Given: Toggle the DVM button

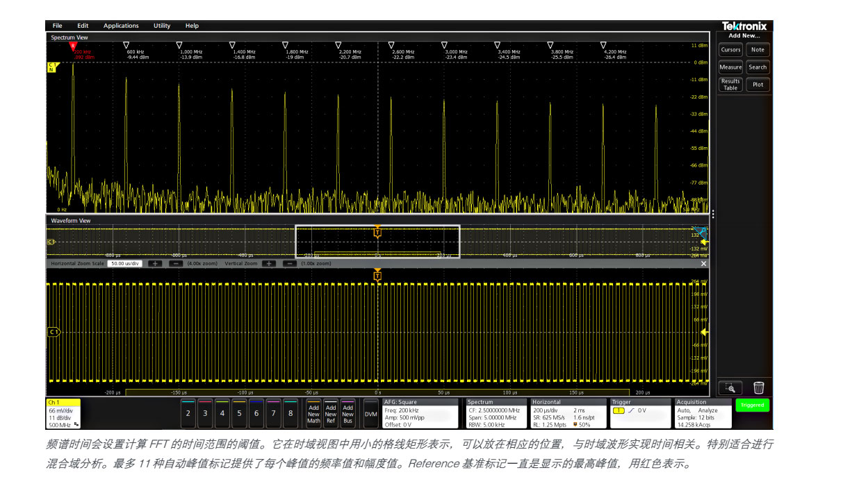Looking at the screenshot, I should pos(370,413).
